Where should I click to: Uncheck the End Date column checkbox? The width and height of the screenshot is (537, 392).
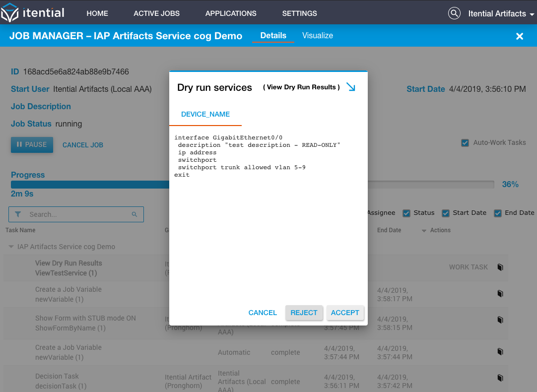point(498,213)
